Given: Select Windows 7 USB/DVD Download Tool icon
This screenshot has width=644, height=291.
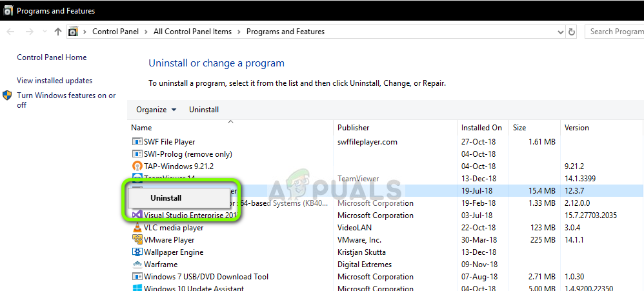Looking at the screenshot, I should pyautogui.click(x=137, y=277).
